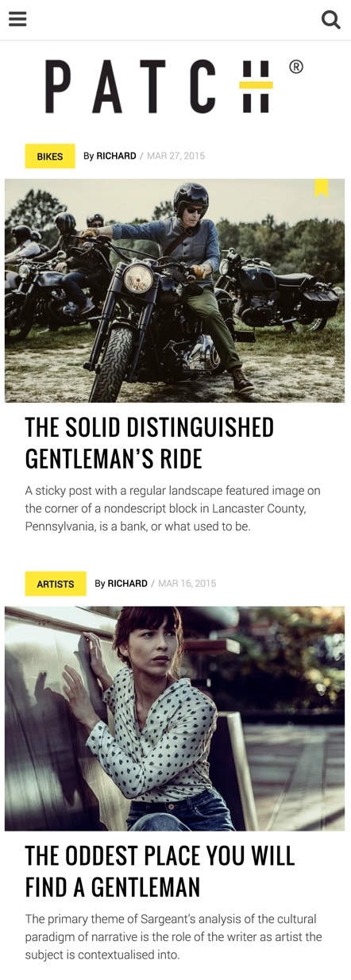Screen dimensions: 351x980
Task: View author RICHARD on the Bikes post
Action: [x=116, y=156]
